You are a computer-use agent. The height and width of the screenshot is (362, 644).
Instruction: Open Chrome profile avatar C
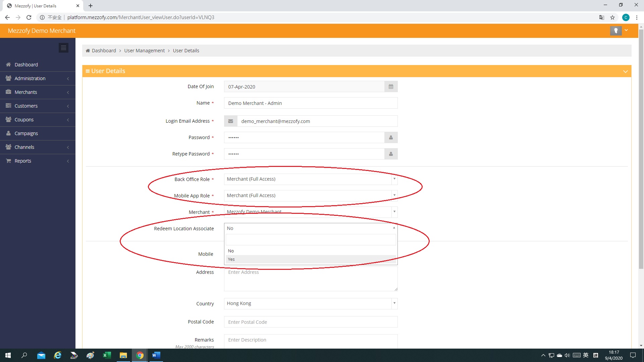click(626, 17)
